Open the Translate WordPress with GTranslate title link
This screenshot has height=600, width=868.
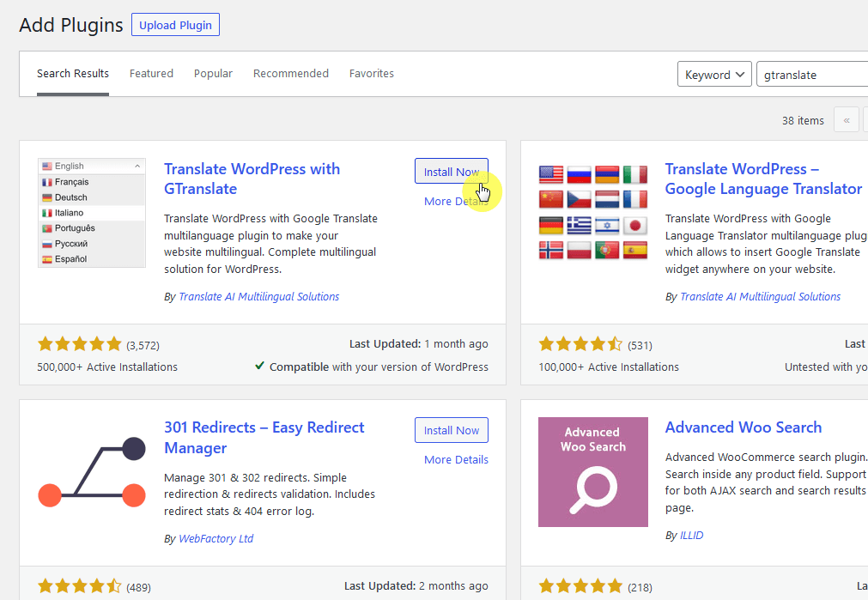(252, 179)
